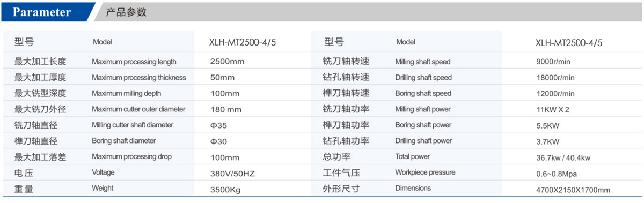Click the 18000r/min drilling speed value
The height and width of the screenshot is (203, 644).
tap(555, 78)
